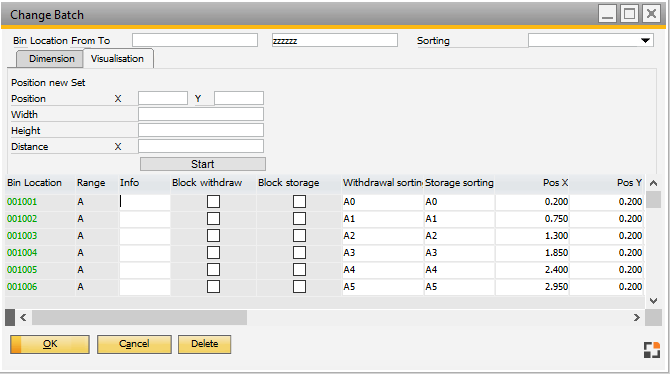Close the Change Batch window
The width and height of the screenshot is (670, 374).
(651, 14)
